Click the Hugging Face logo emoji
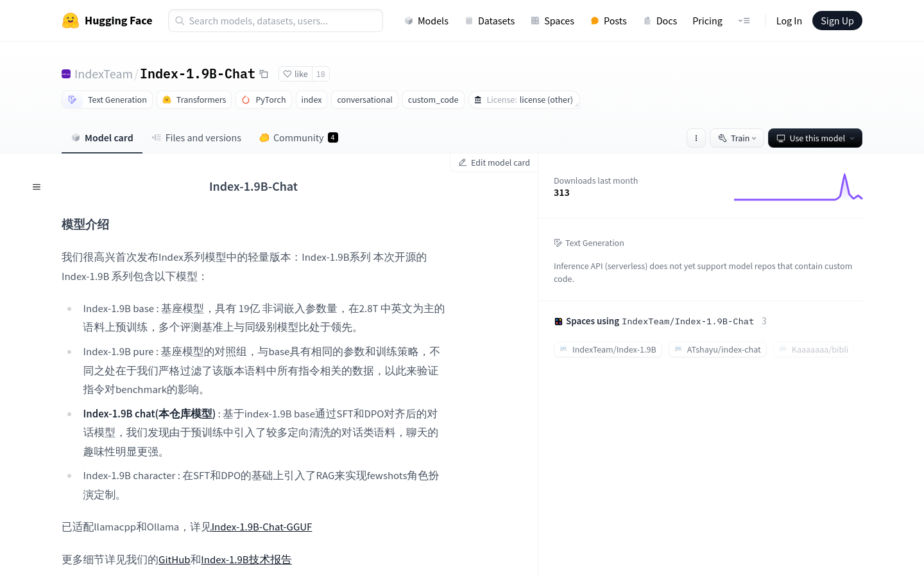This screenshot has height=578, width=924. point(71,21)
